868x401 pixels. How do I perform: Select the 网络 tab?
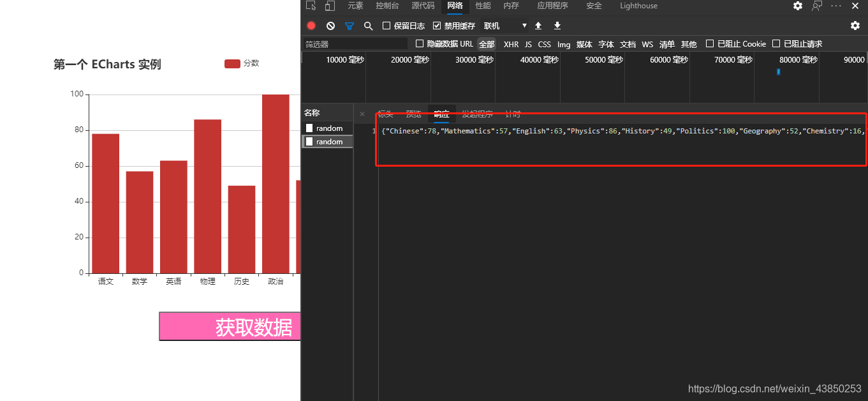click(x=455, y=6)
